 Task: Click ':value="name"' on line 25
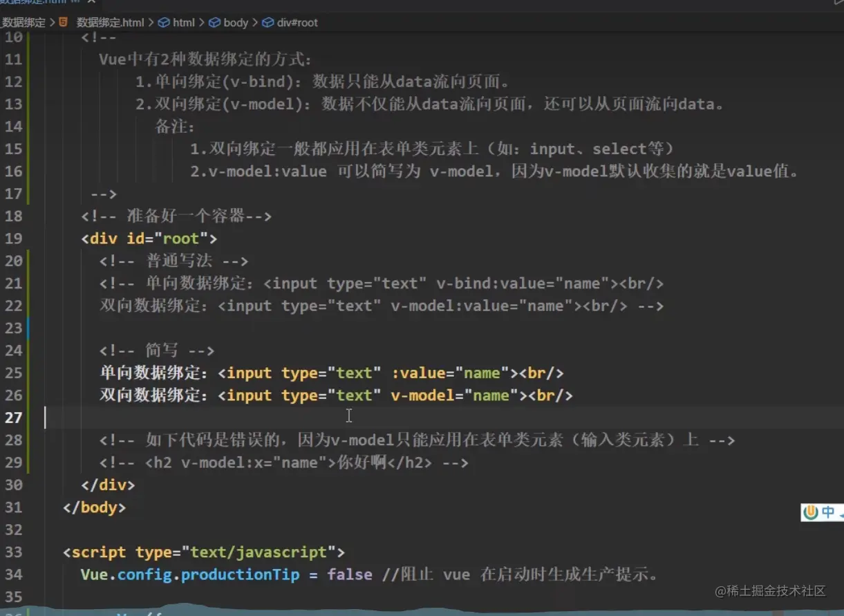pos(450,373)
